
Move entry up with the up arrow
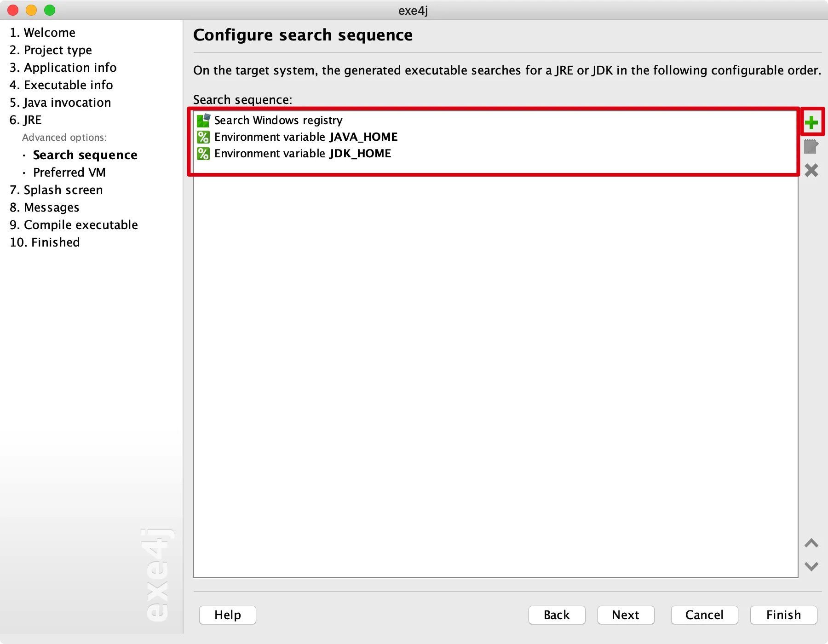[811, 543]
